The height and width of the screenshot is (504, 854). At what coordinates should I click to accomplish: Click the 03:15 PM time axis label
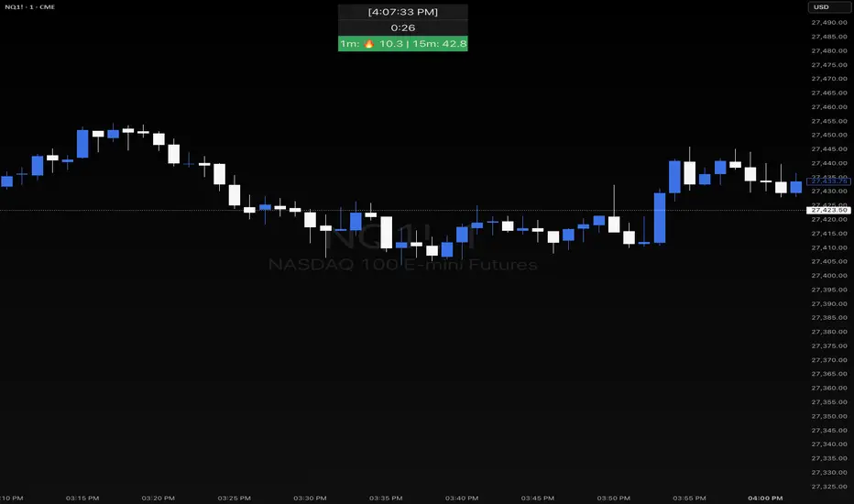tap(82, 498)
